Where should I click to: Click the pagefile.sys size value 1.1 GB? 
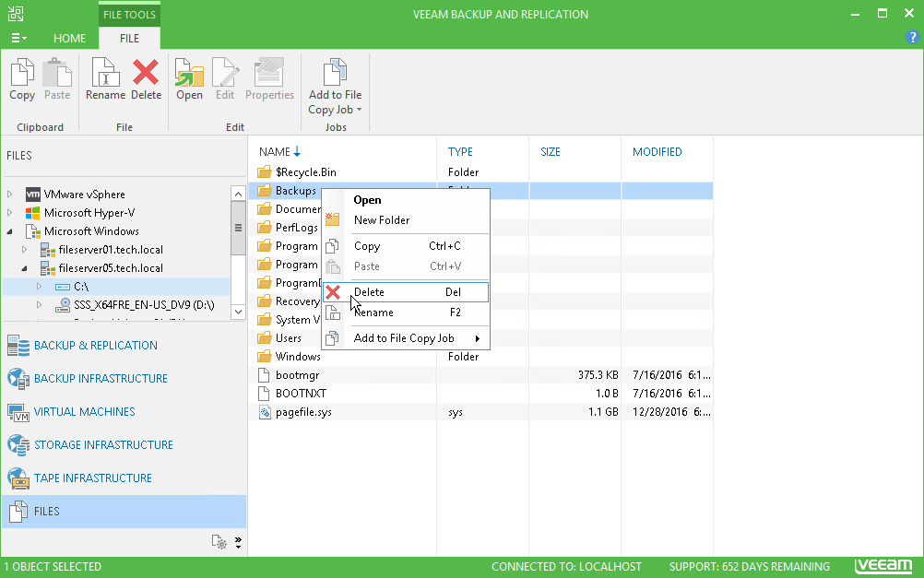click(x=603, y=412)
